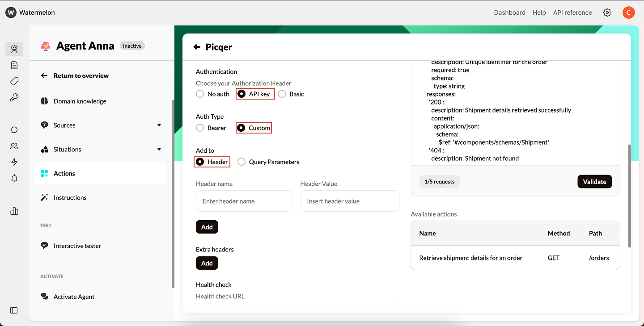Select the Basic authorization option

tap(282, 94)
